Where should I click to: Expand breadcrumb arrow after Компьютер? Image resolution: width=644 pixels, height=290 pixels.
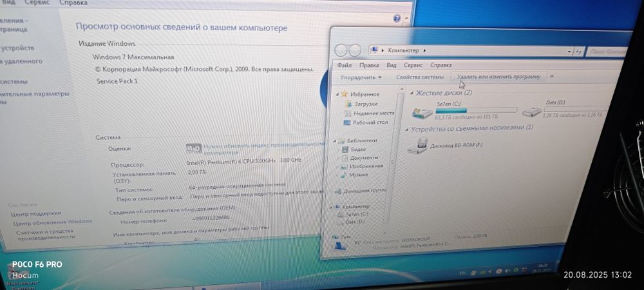pos(424,50)
